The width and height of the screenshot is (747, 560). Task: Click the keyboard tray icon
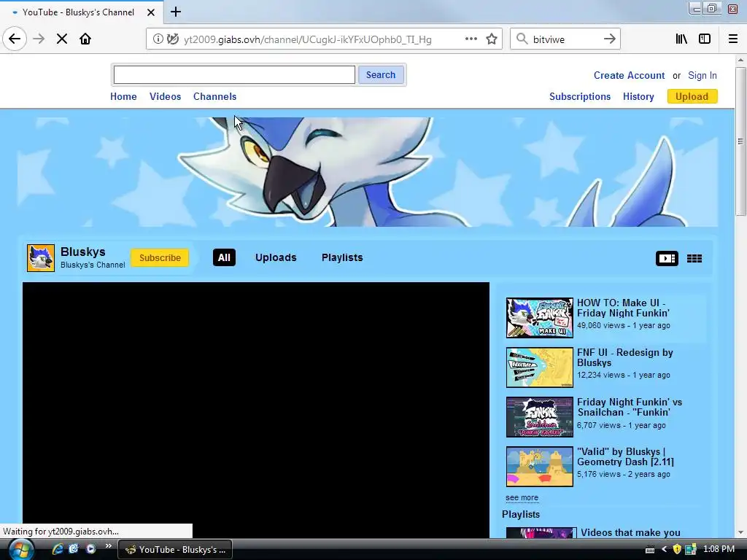click(650, 550)
